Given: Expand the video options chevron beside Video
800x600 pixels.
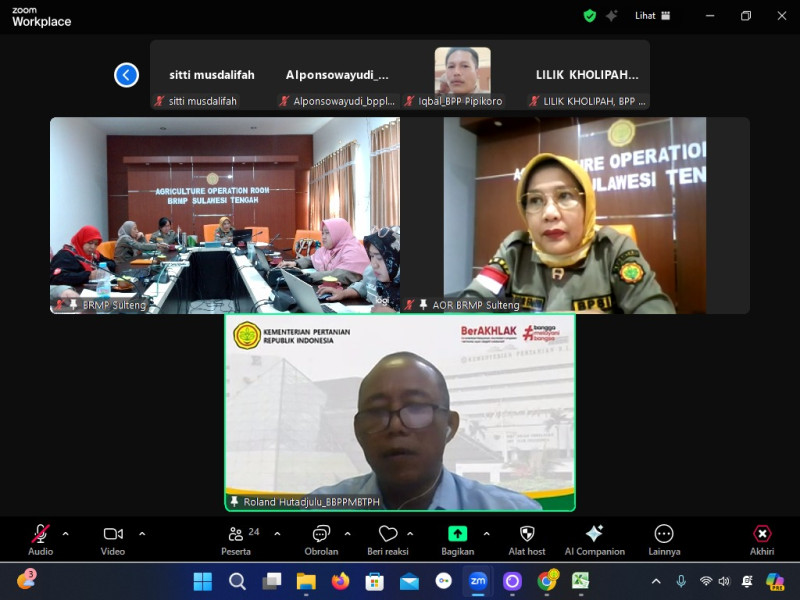Looking at the screenshot, I should coord(142,533).
